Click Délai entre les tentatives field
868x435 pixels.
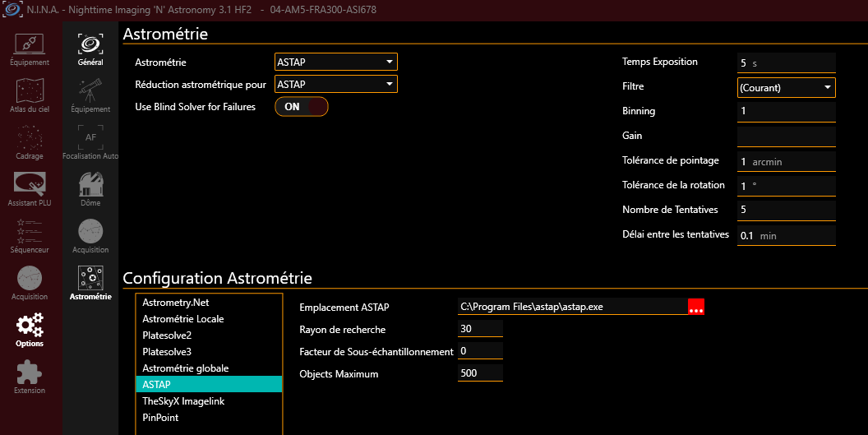786,235
